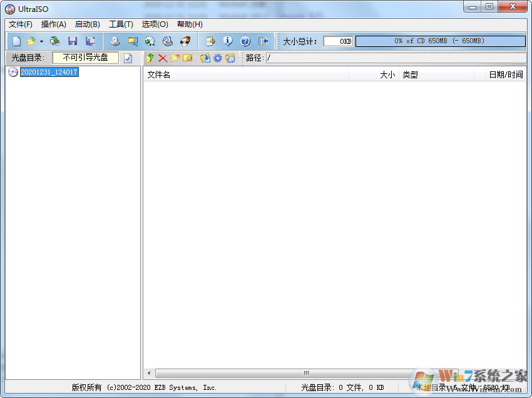Save the current image file
The image size is (532, 398).
73,41
